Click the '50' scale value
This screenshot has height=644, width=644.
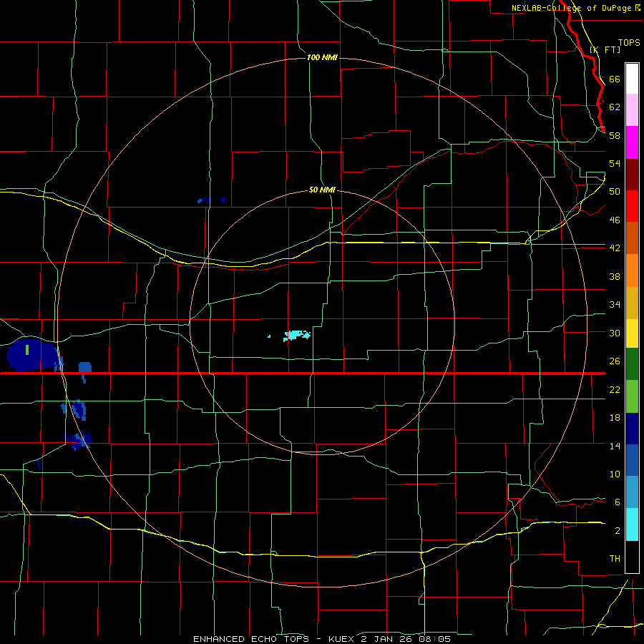615,192
